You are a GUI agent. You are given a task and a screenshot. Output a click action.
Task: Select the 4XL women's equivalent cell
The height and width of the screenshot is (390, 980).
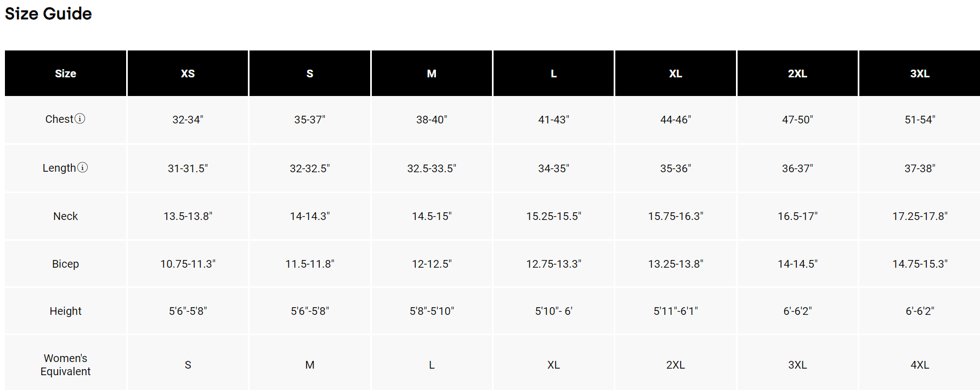coord(920,365)
